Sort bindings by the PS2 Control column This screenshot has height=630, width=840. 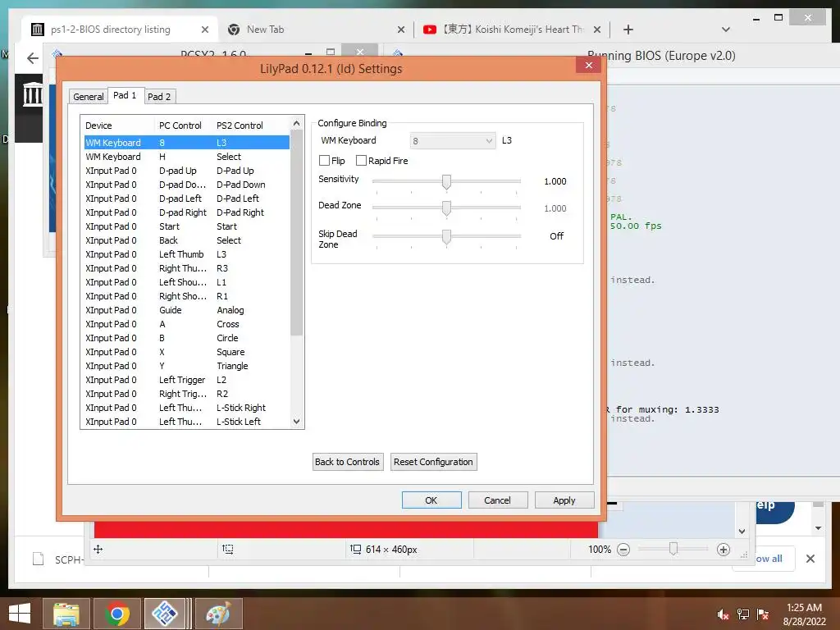coord(252,126)
